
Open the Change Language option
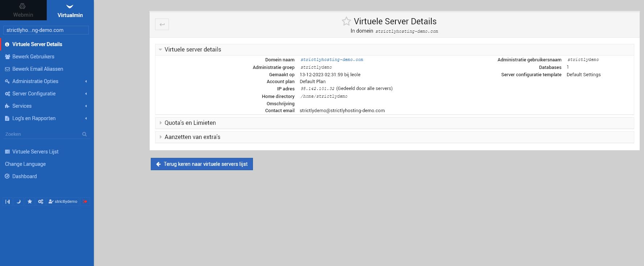click(25, 164)
